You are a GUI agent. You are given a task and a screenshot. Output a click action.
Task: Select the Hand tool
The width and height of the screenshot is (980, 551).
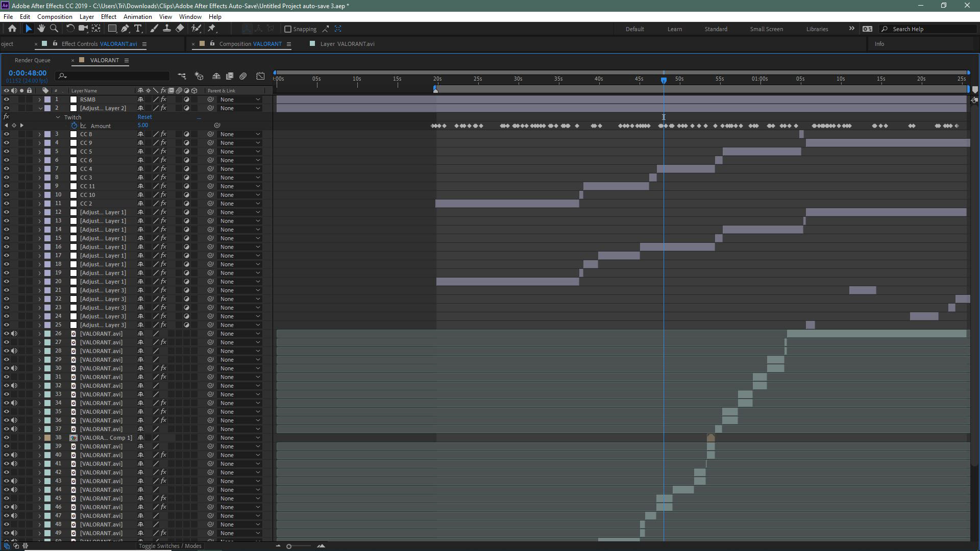pos(41,29)
